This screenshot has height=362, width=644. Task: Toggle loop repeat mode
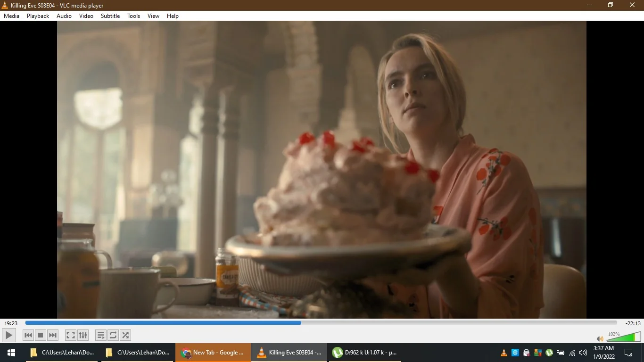(113, 335)
